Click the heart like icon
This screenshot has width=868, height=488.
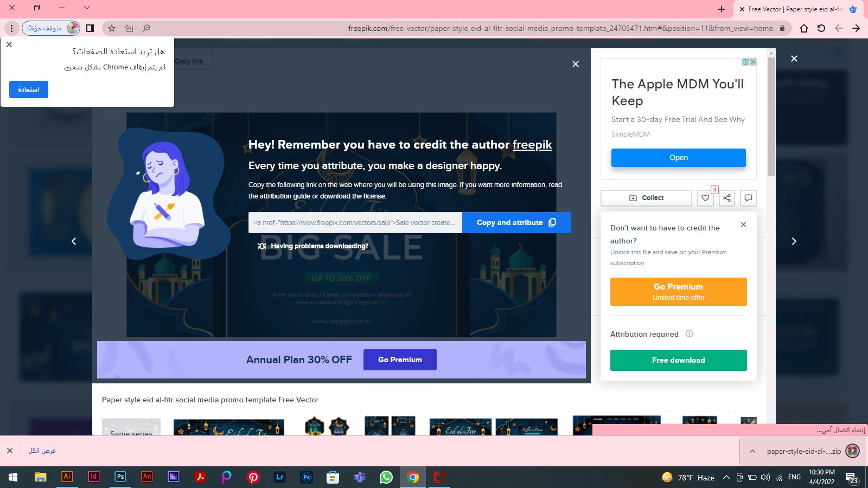point(705,198)
